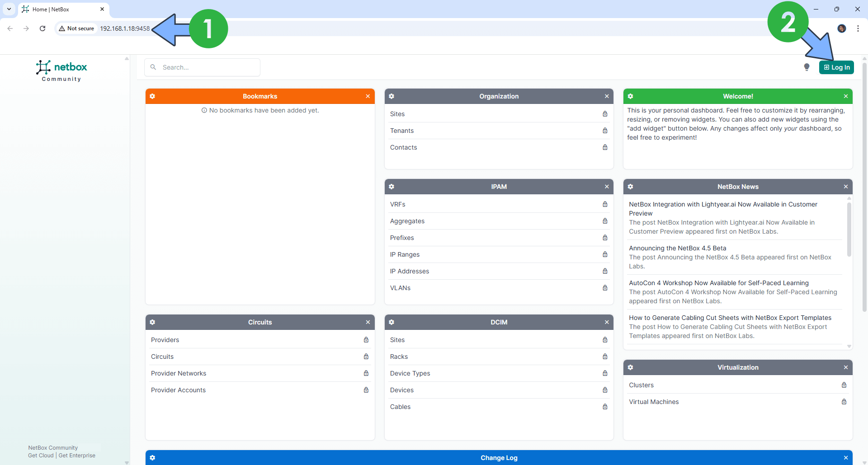Open the browser tab search chevron
The image size is (868, 465).
point(9,9)
